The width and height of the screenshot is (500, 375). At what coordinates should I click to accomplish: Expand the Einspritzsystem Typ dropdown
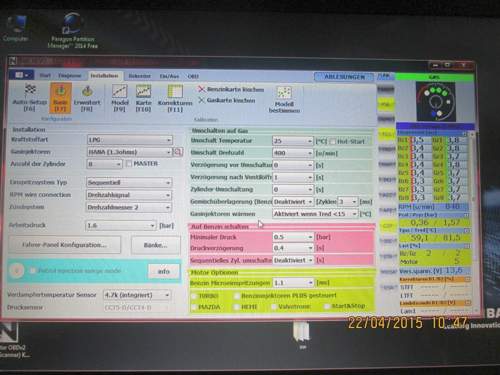point(129,183)
